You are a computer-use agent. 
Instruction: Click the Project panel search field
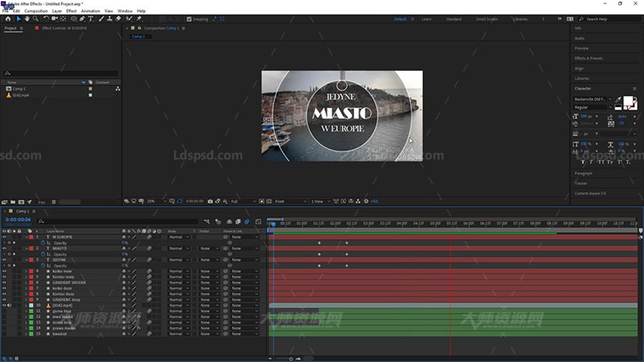point(61,73)
